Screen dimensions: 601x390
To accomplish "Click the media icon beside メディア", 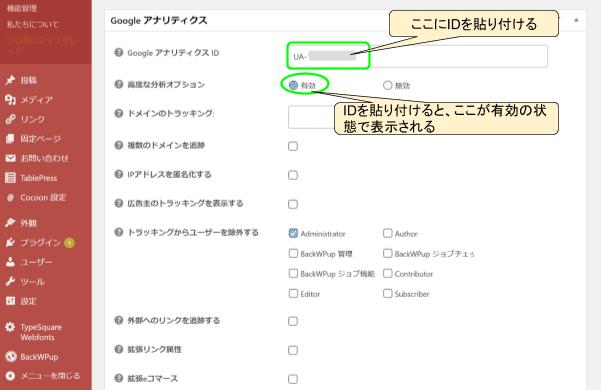I will (10, 100).
